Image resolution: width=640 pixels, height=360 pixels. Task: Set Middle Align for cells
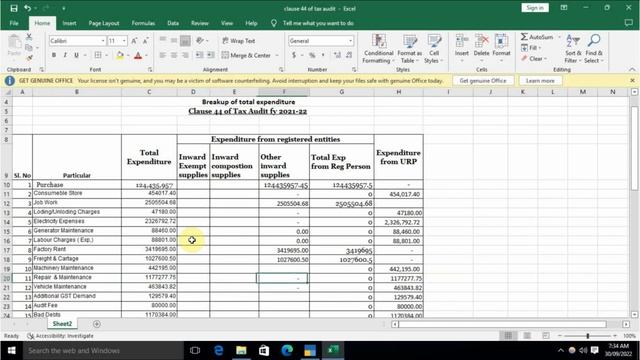pos(174,40)
